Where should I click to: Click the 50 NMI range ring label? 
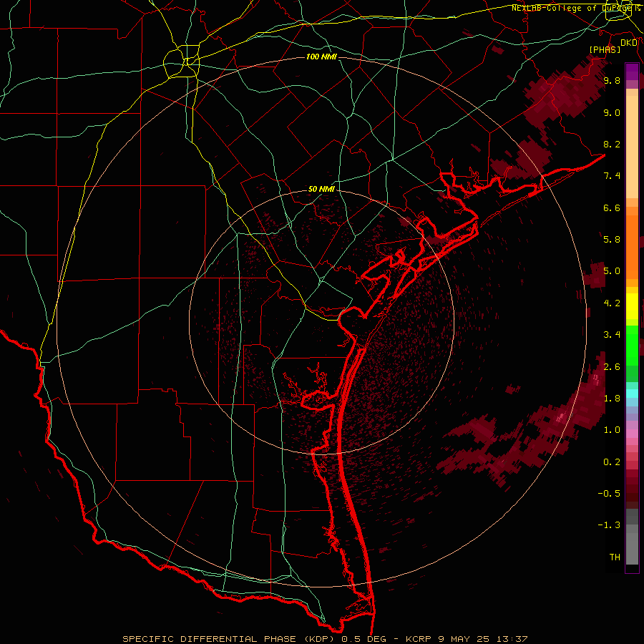coord(321,189)
